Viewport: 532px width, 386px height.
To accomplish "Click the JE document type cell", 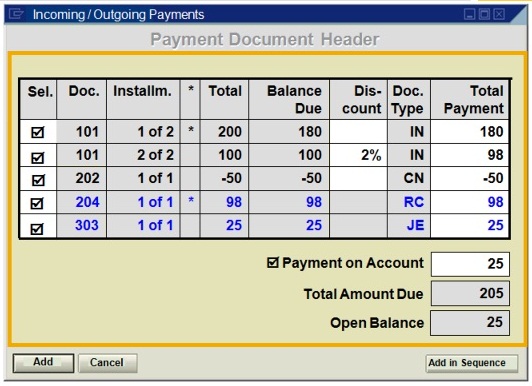I will pyautogui.click(x=409, y=226).
